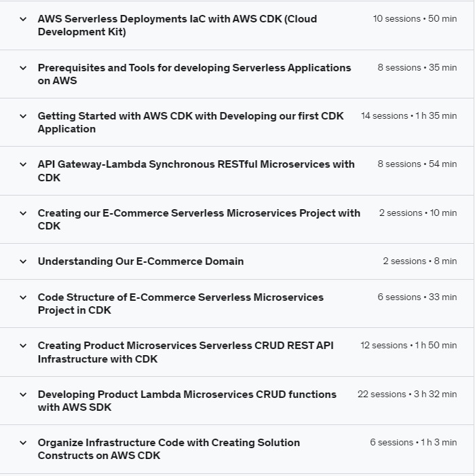Click the 12 sessions • 1 h 50 min label
475x476 pixels.
(x=408, y=346)
